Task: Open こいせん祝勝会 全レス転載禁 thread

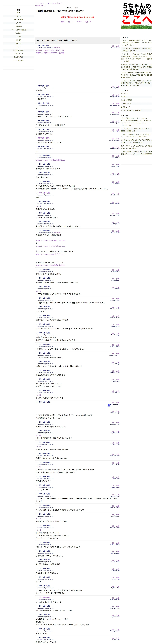Action: click(x=131, y=110)
